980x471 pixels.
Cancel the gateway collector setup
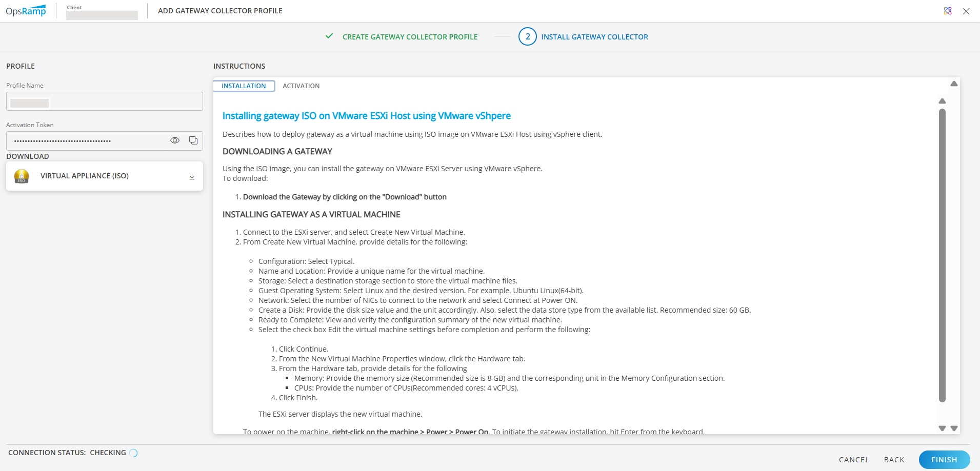pos(854,460)
